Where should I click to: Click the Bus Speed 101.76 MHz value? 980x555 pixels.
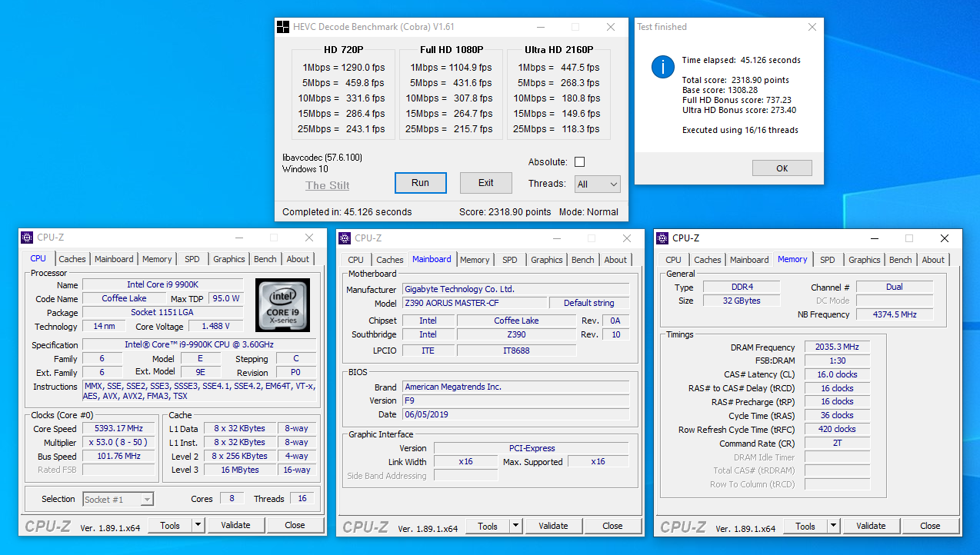pos(118,456)
